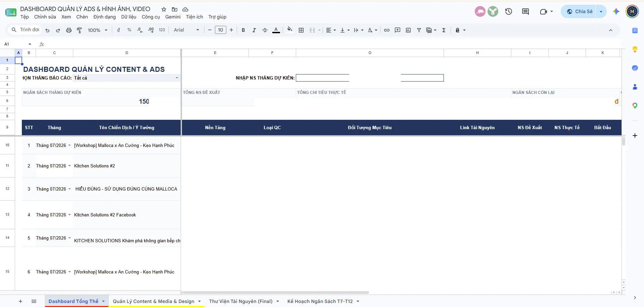
Task: Increase decimal places button
Action: 151,30
